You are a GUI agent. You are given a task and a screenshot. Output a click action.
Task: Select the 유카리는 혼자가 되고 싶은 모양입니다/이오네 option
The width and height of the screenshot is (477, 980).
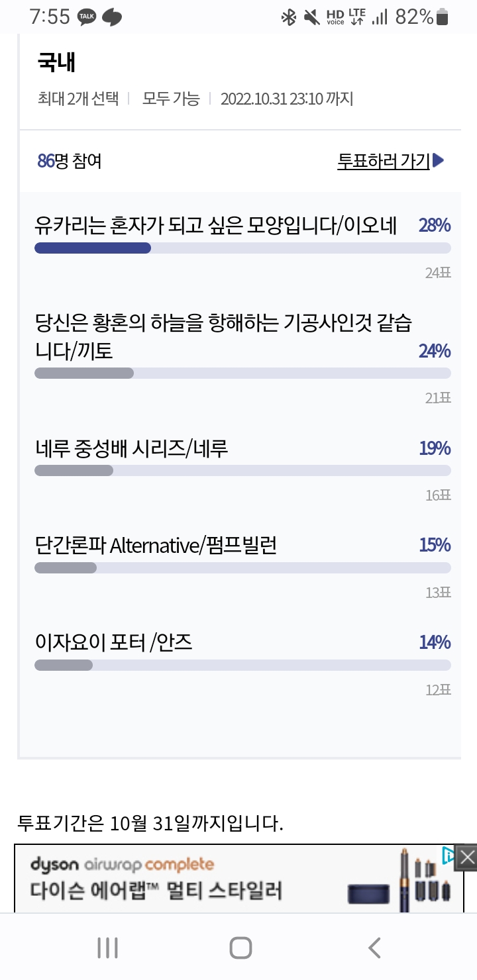[x=215, y=226]
